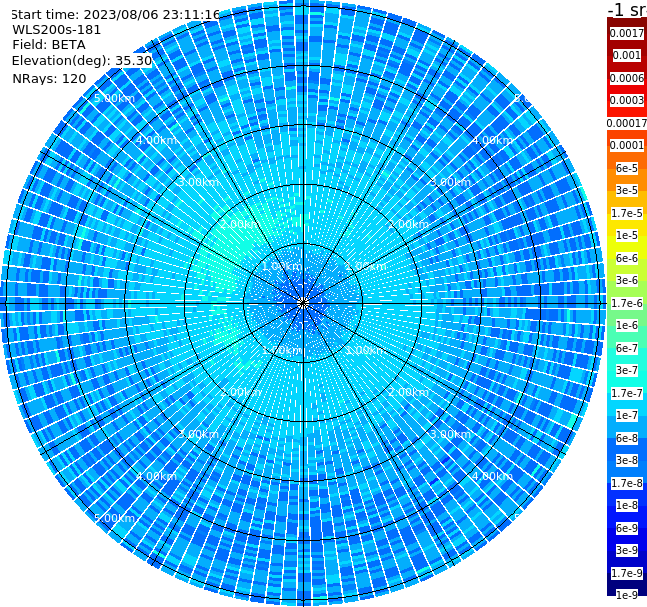The width and height of the screenshot is (647, 607).
Task: Click the upper-left 5.00km range ring label
Action: point(114,98)
